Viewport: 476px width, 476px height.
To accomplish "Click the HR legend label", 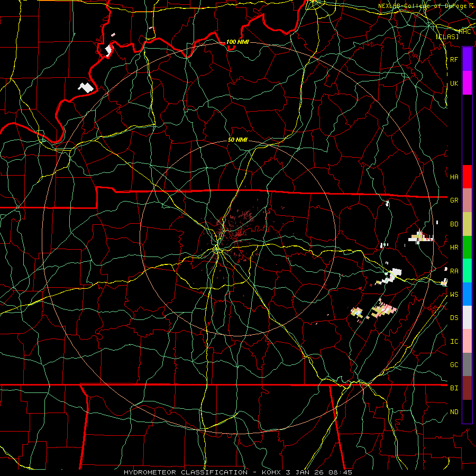I will (x=454, y=248).
